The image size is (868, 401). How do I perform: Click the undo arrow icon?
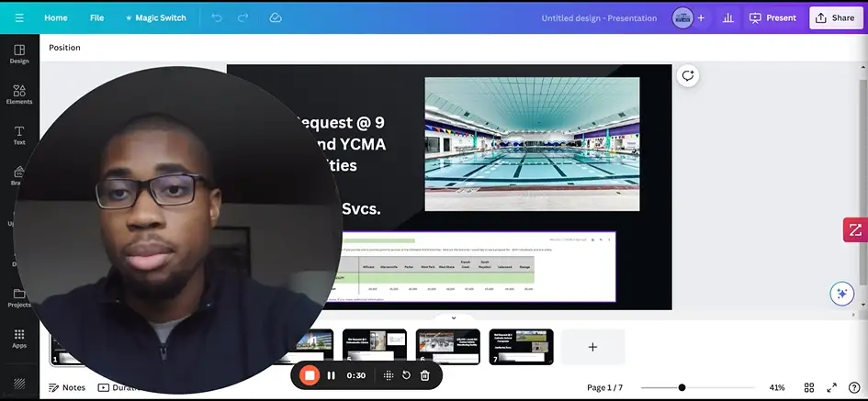point(217,17)
